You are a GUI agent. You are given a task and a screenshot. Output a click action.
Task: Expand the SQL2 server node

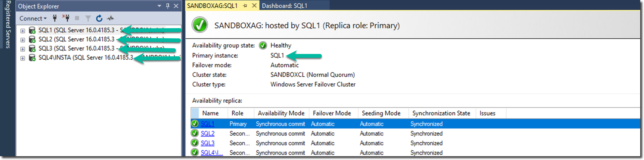[x=23, y=40]
